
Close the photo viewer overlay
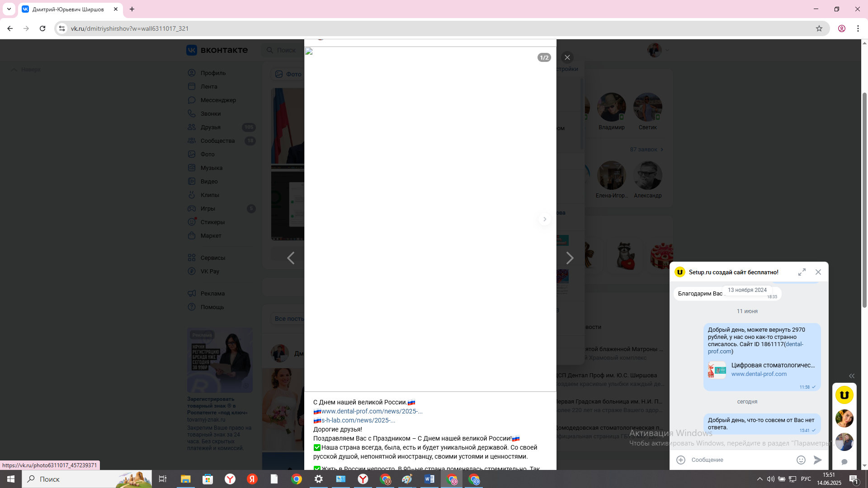coord(567,57)
